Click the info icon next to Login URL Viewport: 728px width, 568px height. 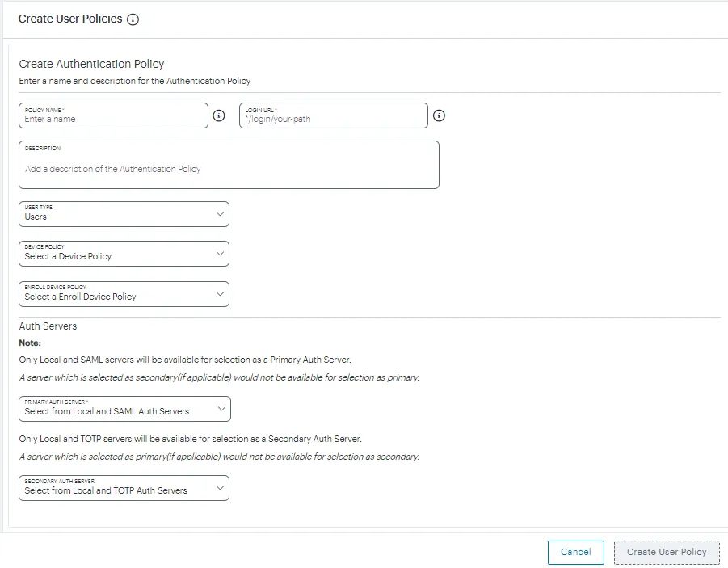[x=439, y=116]
